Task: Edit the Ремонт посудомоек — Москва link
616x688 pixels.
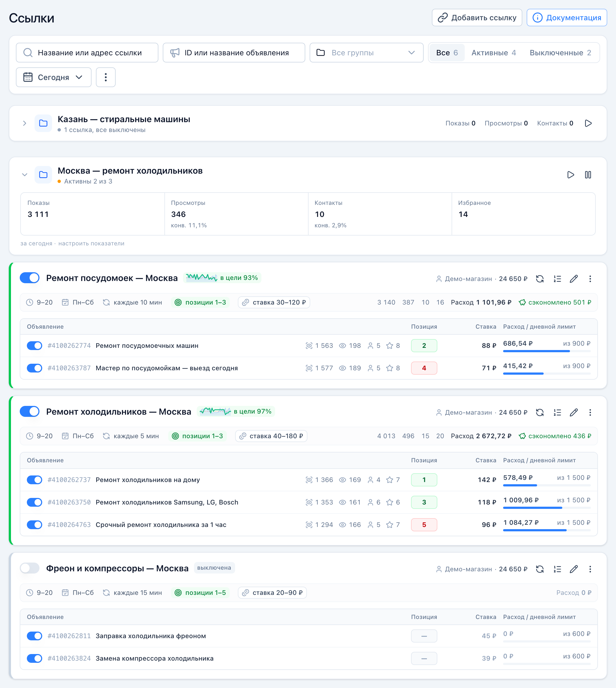Action: (574, 279)
